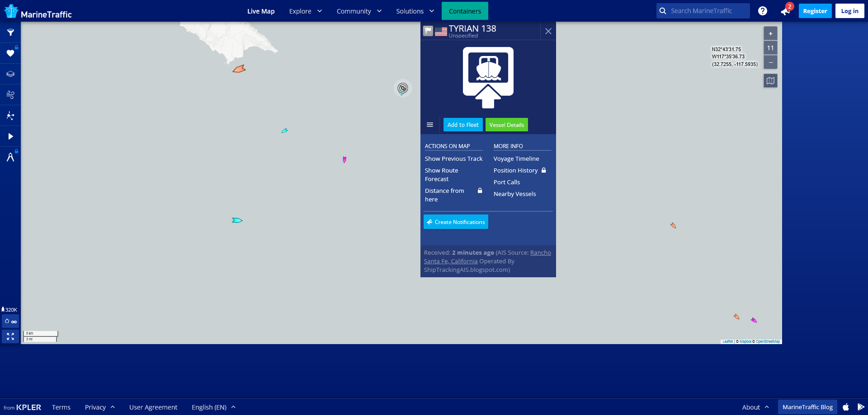Screen dimensions: 868x415
Task: Click Add to Fleet button
Action: [x=463, y=125]
